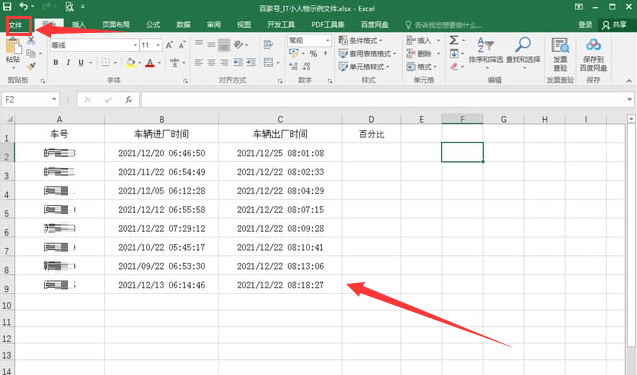
Task: Open number format dropdown 常规
Action: [x=327, y=41]
